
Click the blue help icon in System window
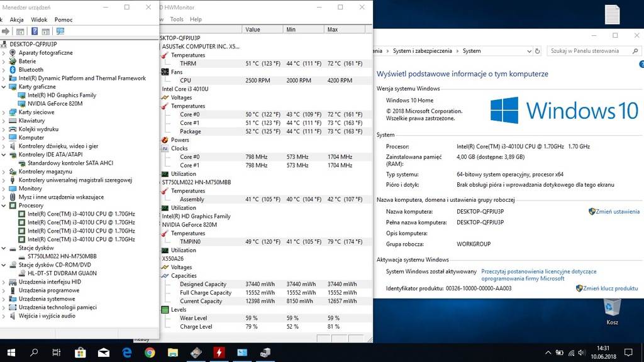pos(641,65)
